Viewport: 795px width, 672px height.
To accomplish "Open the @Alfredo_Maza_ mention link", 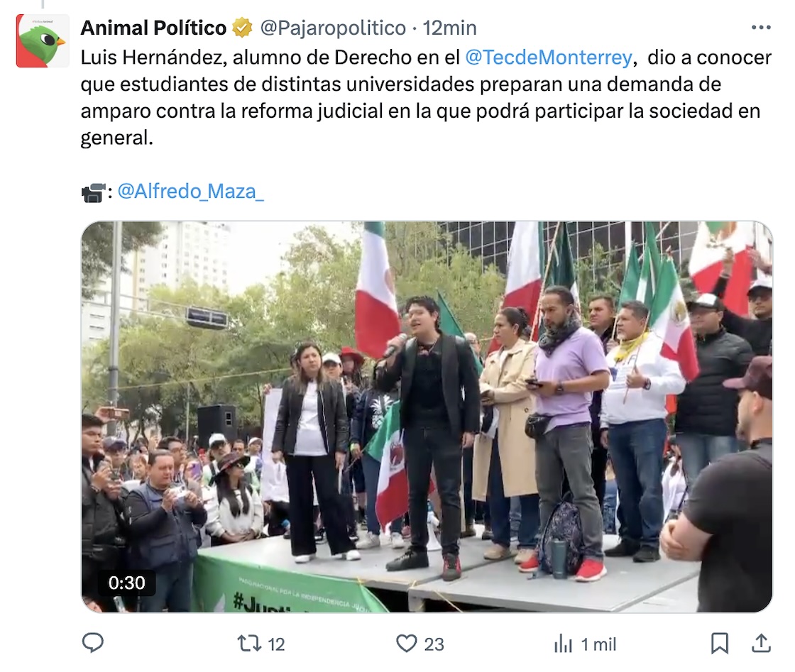I will pyautogui.click(x=191, y=192).
